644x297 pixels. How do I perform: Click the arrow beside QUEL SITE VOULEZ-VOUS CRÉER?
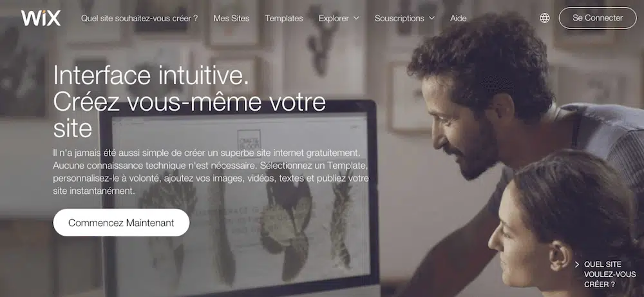tap(577, 265)
